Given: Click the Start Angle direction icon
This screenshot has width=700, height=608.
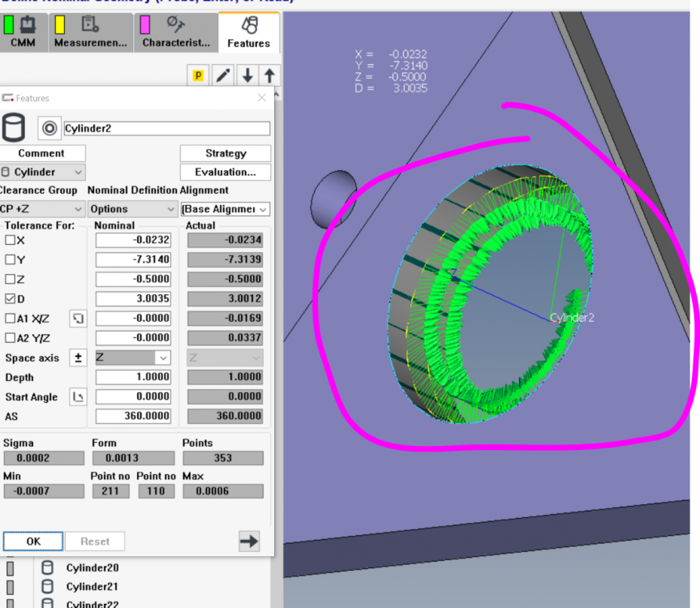Looking at the screenshot, I should coord(78,396).
